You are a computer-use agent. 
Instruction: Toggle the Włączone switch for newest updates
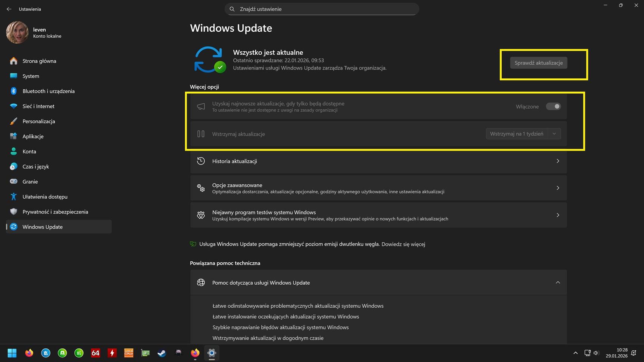tap(553, 106)
